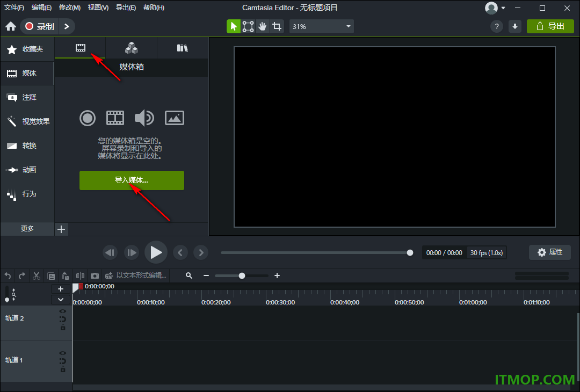Viewport: 580px width, 392px height.
Task: Click the 30 fps (1.0x) indicator
Action: pos(487,252)
